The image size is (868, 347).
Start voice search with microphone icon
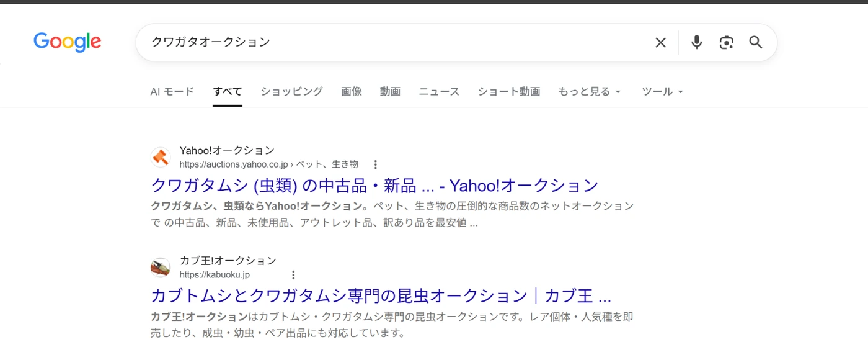click(x=696, y=42)
